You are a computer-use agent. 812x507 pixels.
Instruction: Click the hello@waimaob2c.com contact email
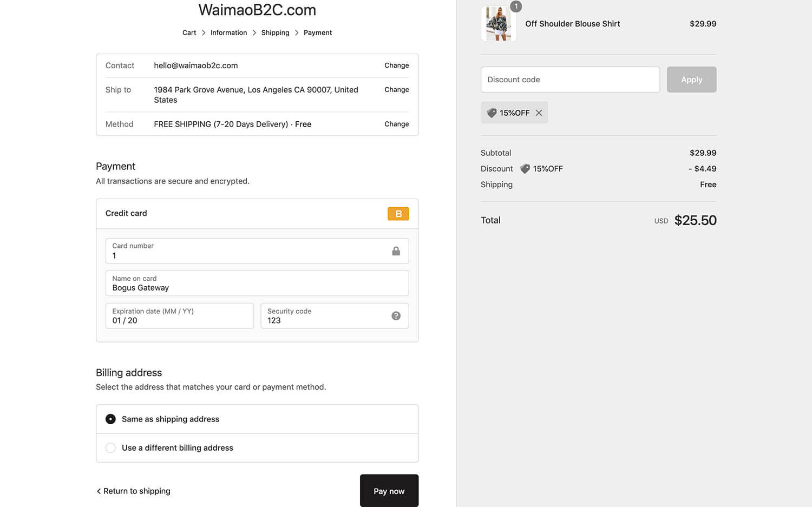coord(195,65)
